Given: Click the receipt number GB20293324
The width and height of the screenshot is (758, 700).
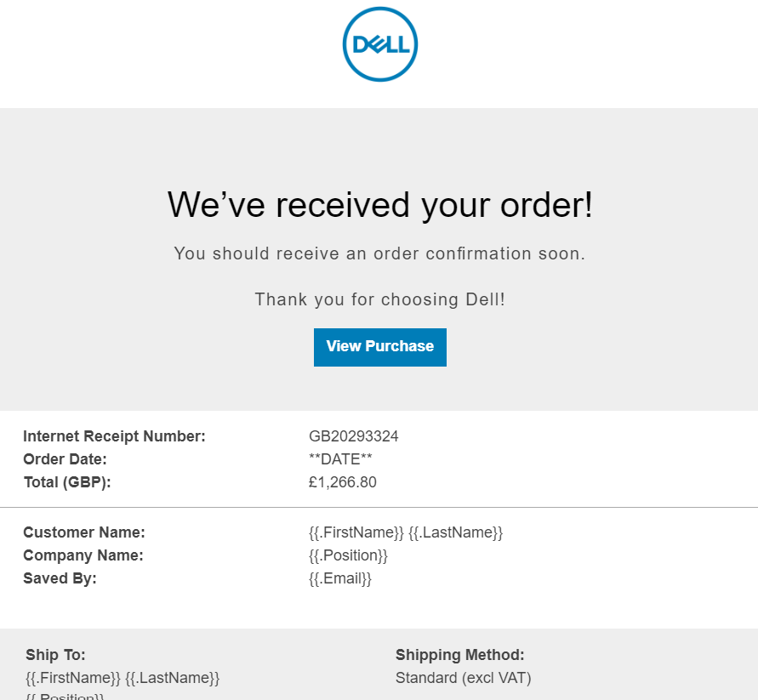Looking at the screenshot, I should coord(353,436).
